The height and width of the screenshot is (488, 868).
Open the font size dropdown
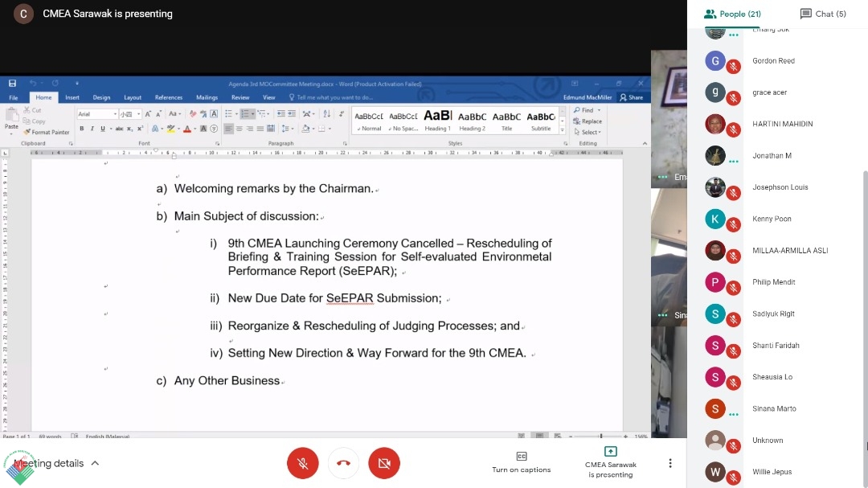pos(138,114)
